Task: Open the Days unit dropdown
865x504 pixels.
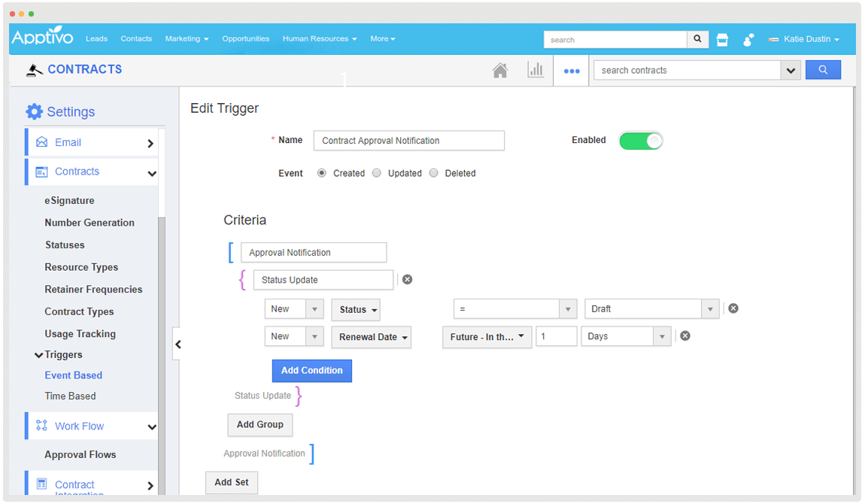Action: [x=661, y=336]
